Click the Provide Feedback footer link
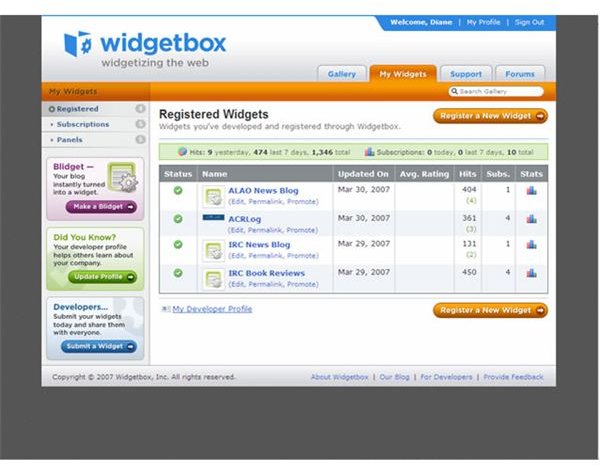600x465 pixels. coord(514,377)
